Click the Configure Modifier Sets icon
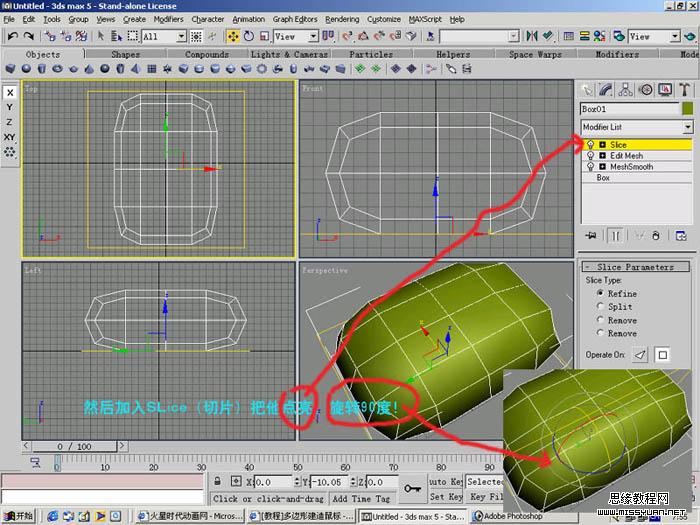This screenshot has width=700, height=525. [x=680, y=236]
